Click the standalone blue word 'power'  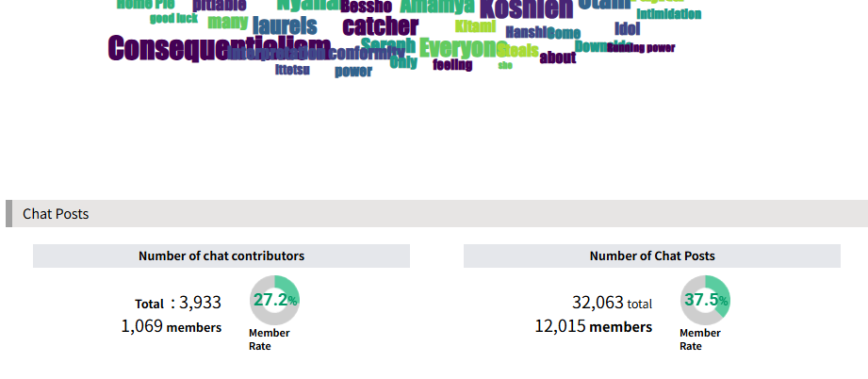pyautogui.click(x=353, y=72)
